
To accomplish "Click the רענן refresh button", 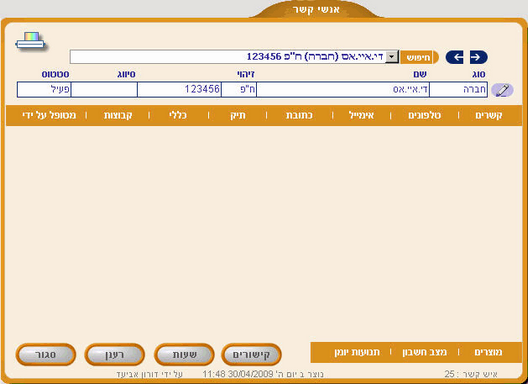I will 114,354.
